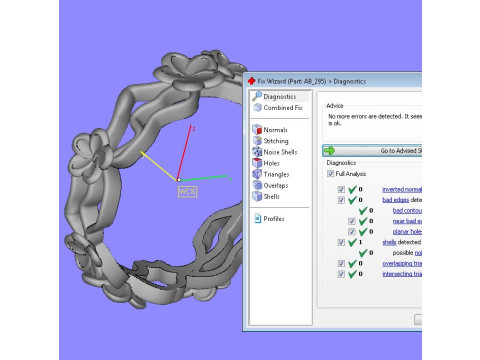Click the Go to Advised Step button

point(372,151)
